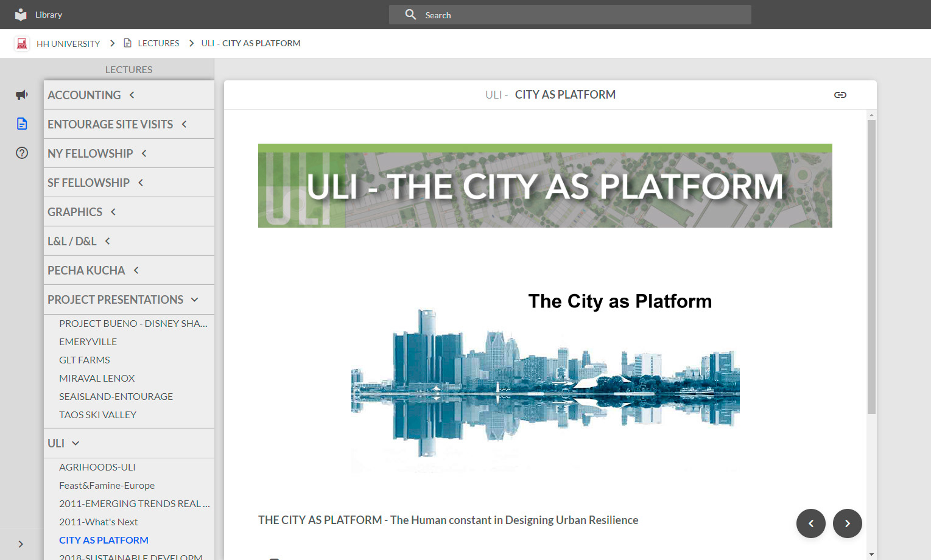
Task: Click into the Search field
Action: pos(570,15)
